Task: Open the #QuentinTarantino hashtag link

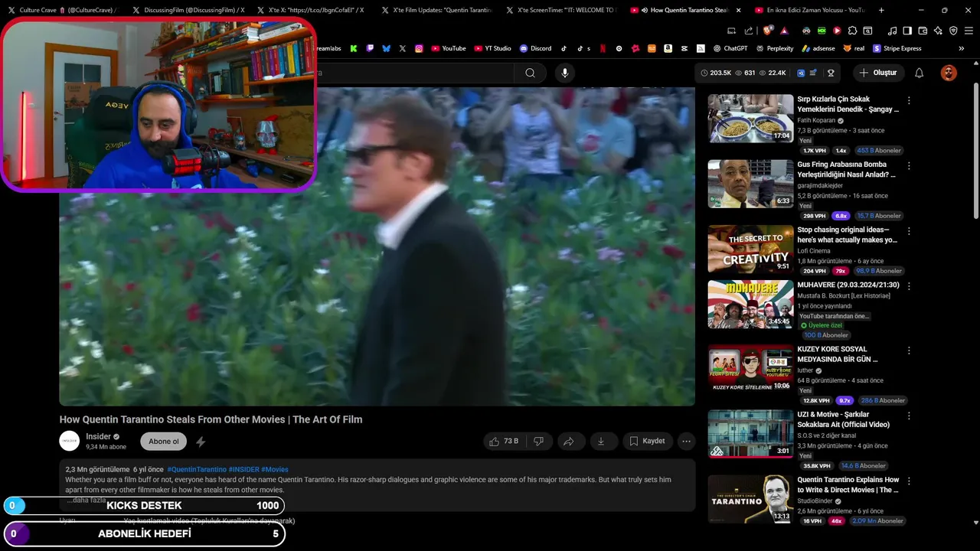Action: click(x=197, y=469)
